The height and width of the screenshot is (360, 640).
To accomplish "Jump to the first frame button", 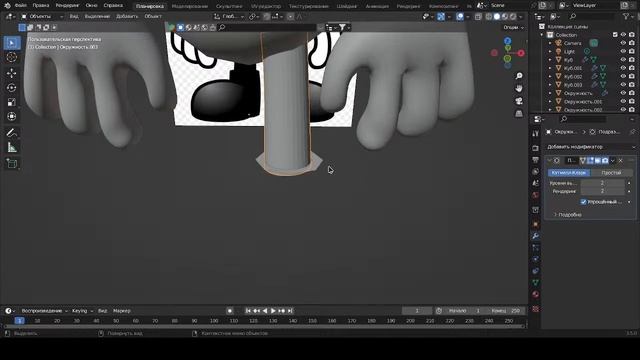I will 248,311.
